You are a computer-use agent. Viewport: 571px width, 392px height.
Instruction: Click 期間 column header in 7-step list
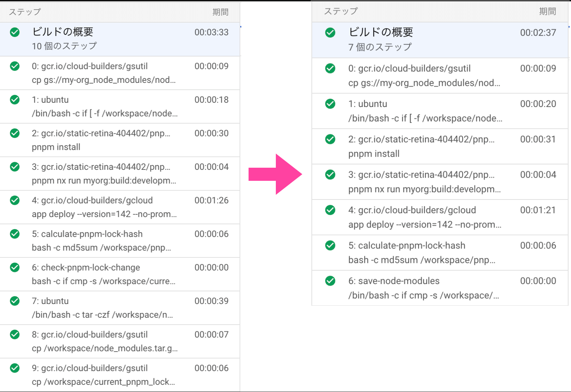point(548,11)
